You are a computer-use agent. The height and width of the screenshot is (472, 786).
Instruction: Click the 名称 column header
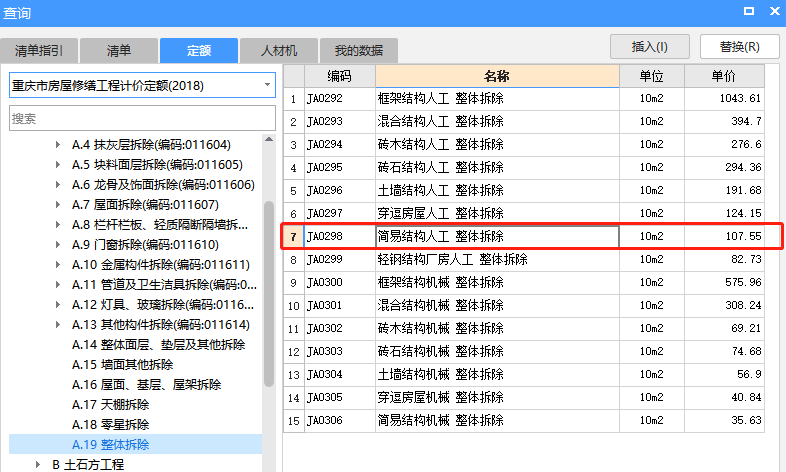coord(497,76)
